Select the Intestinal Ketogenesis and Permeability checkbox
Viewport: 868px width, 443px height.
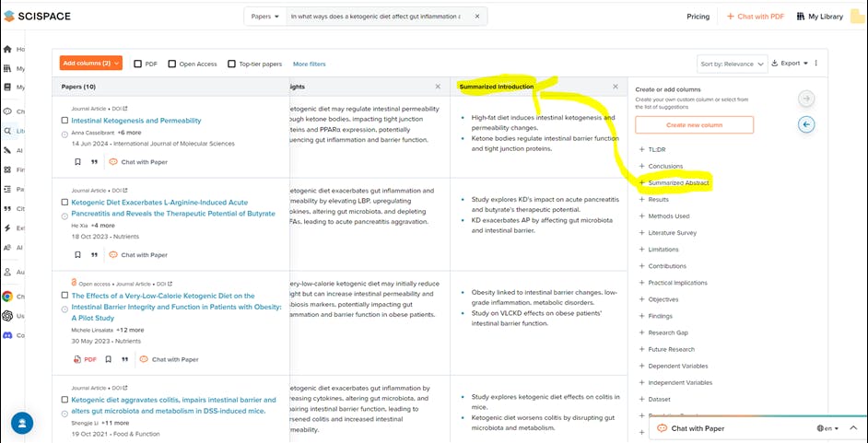(65, 120)
